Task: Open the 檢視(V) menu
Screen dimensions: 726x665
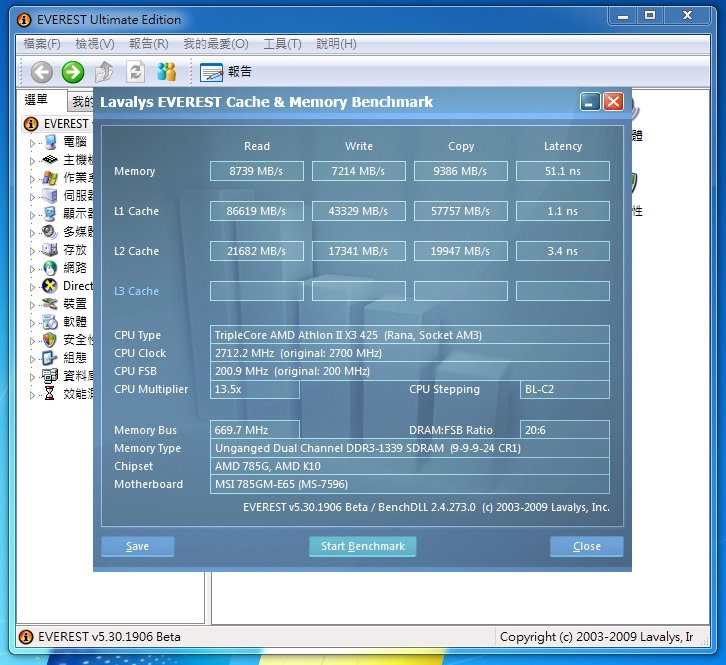Action: [x=95, y=44]
